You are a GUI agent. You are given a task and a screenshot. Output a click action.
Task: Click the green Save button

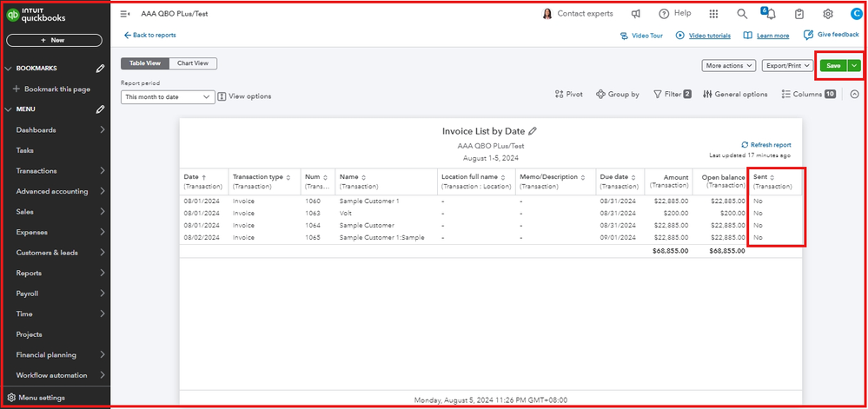click(x=833, y=65)
